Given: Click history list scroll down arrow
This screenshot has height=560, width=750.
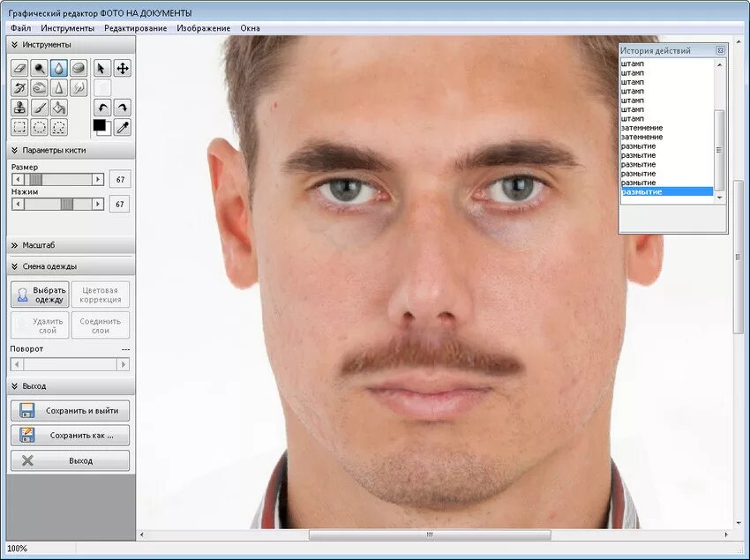Looking at the screenshot, I should [720, 198].
